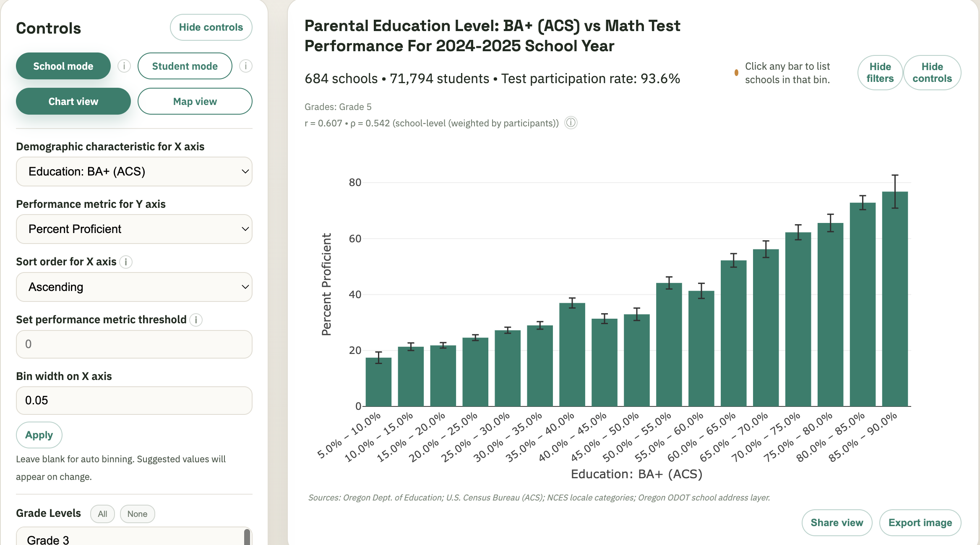Switch to Map view
Image resolution: width=980 pixels, height=545 pixels.
(194, 101)
